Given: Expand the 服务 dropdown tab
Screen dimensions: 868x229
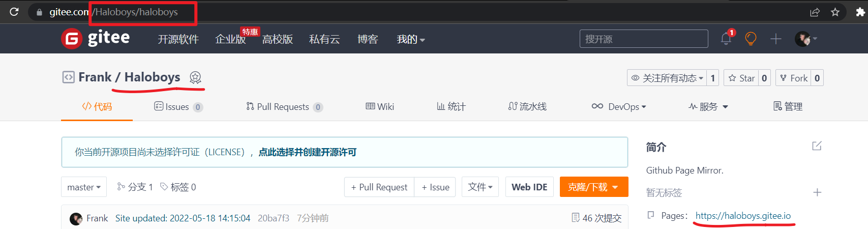Looking at the screenshot, I should pos(708,106).
